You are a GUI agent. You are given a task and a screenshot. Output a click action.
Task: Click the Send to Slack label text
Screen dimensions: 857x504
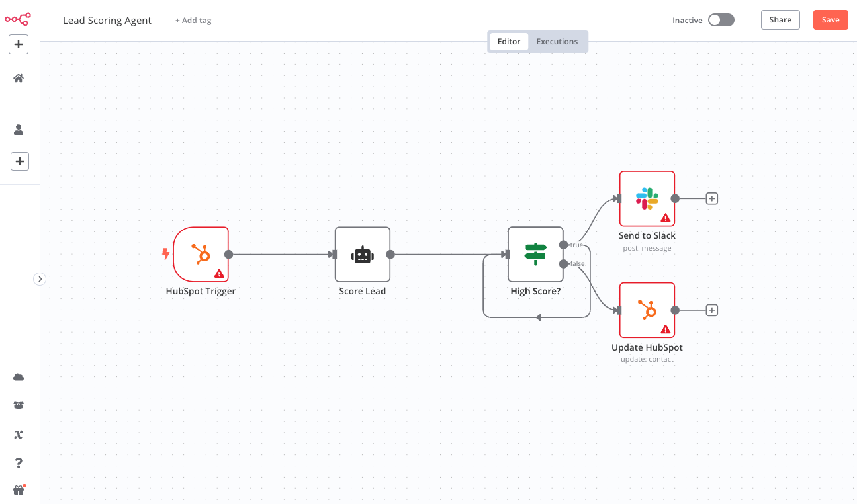pyautogui.click(x=647, y=235)
